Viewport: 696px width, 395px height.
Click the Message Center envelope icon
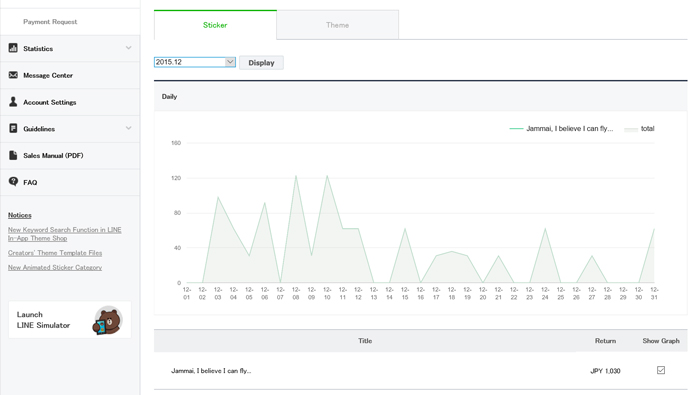pos(13,75)
